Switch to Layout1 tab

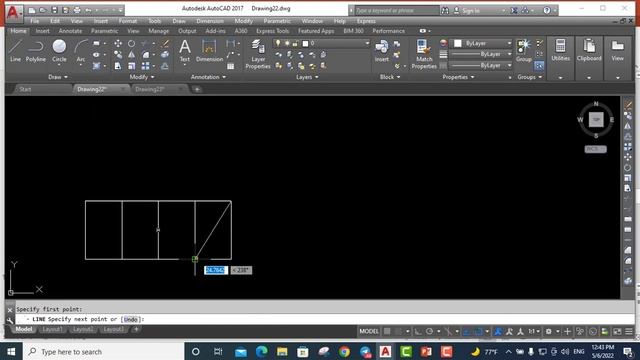coord(52,329)
